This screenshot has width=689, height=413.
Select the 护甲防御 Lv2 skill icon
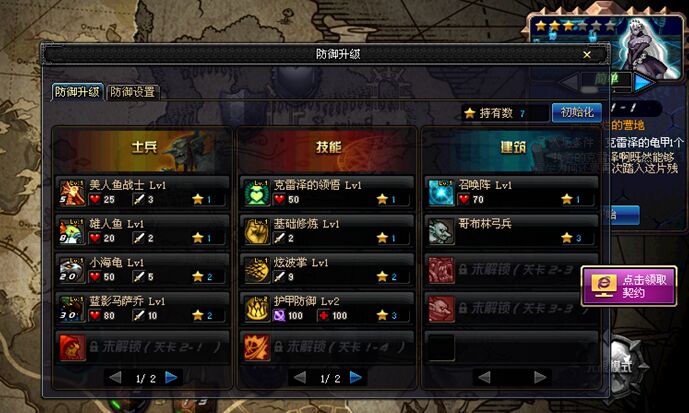(x=257, y=308)
